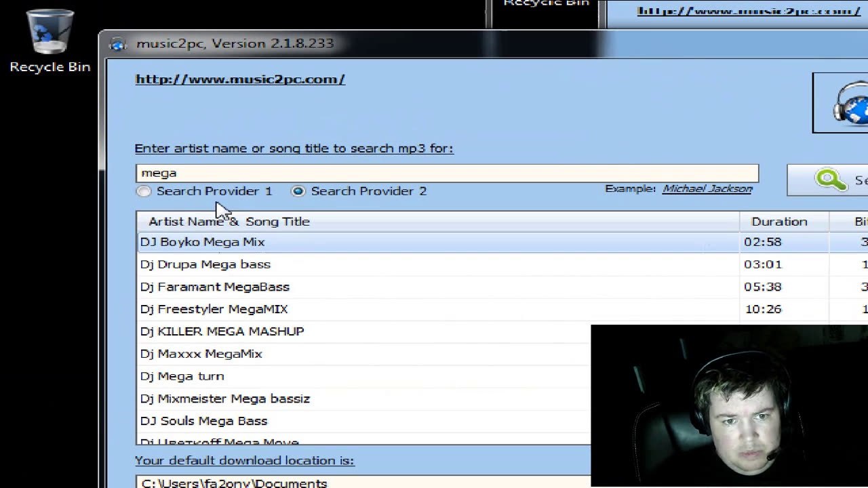Start search with the magnifier Search button
Image resolution: width=868 pixels, height=488 pixels.
point(828,180)
